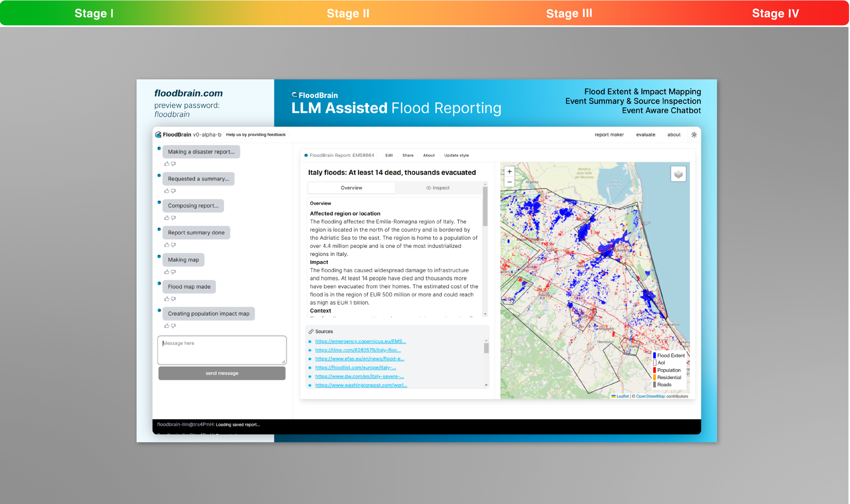Focus the 'Message here' text box

point(222,350)
